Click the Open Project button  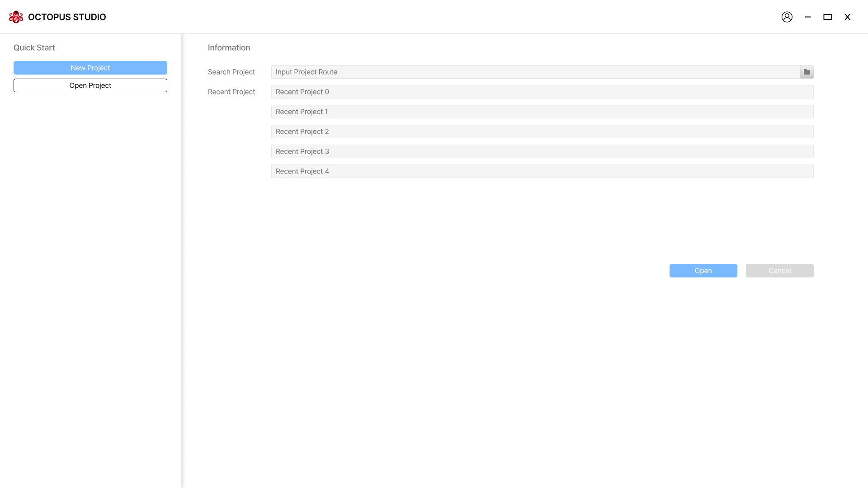(90, 85)
